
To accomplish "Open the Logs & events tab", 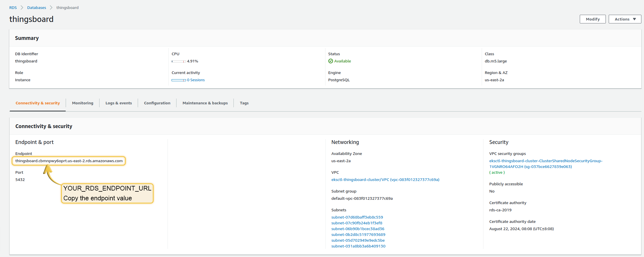I will (x=119, y=103).
